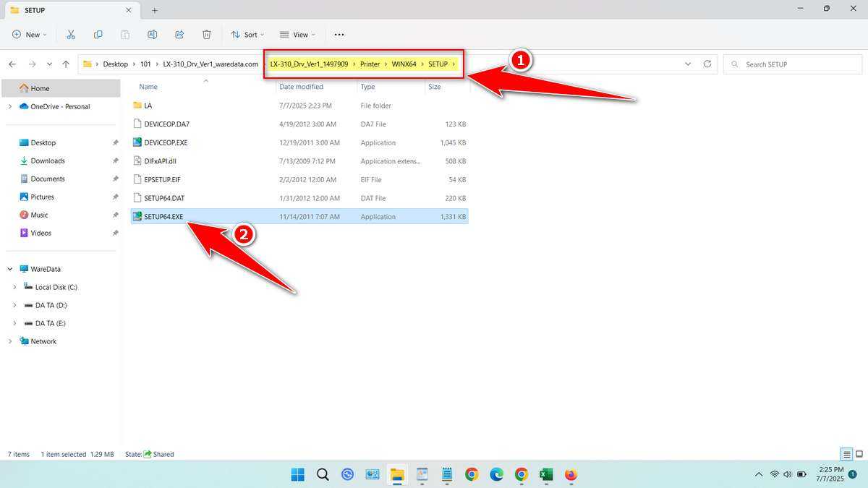Open the See more ellipsis menu
Viewport: 868px width, 488px height.
pos(339,35)
